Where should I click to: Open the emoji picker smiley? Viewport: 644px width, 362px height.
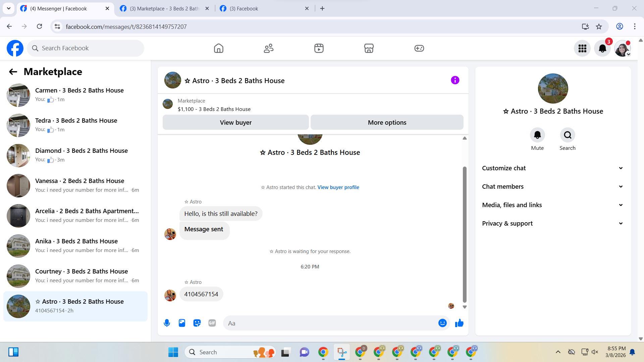(x=442, y=323)
